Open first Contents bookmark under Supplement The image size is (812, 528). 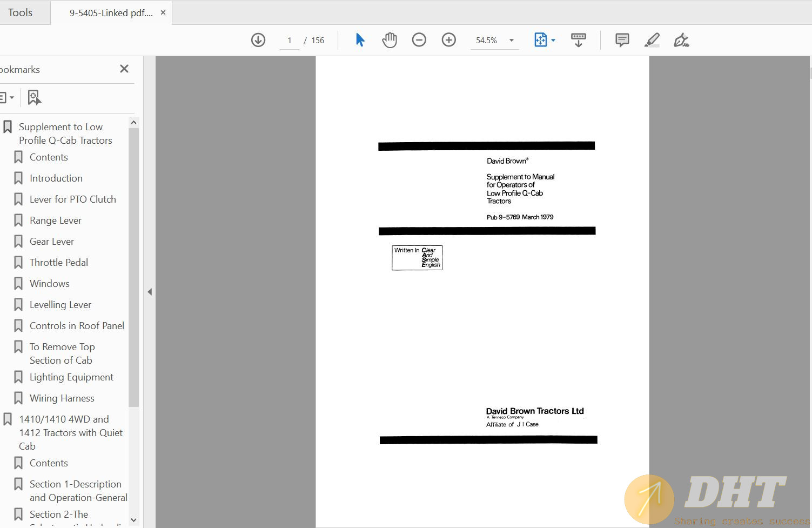pos(49,157)
